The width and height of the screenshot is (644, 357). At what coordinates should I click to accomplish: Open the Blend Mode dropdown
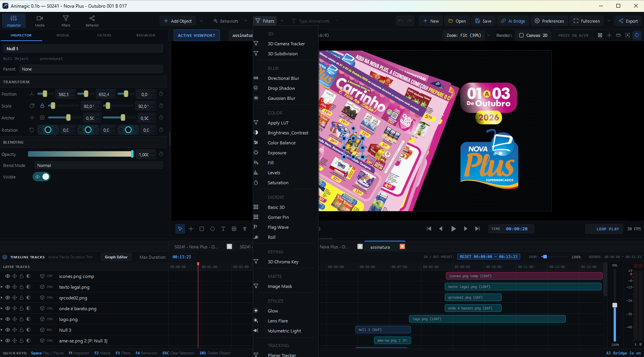tap(98, 165)
